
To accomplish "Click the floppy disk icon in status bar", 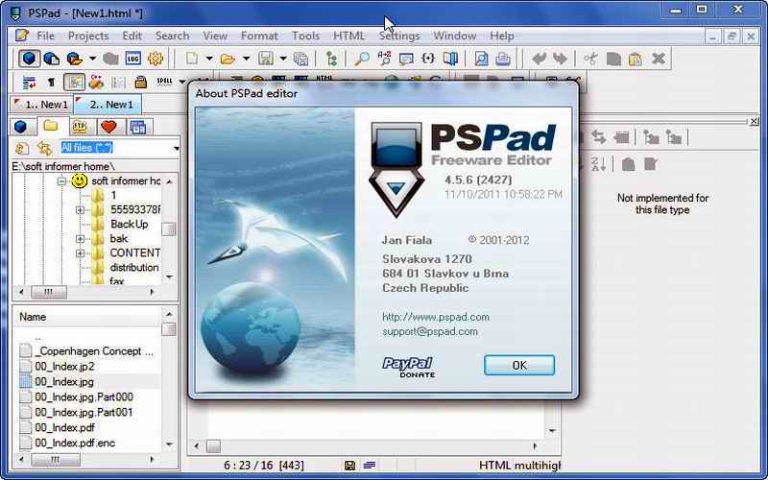I will coord(350,465).
